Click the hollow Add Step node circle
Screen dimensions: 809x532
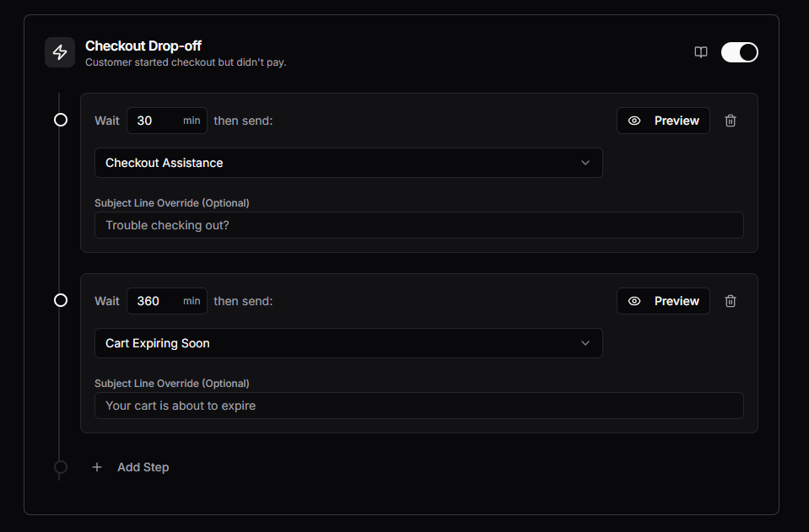click(x=60, y=469)
